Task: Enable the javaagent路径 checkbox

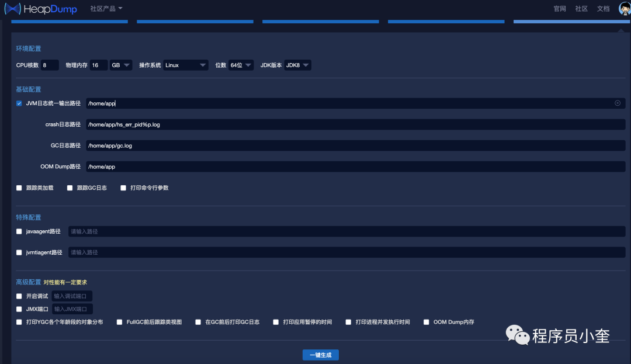Action: point(18,231)
